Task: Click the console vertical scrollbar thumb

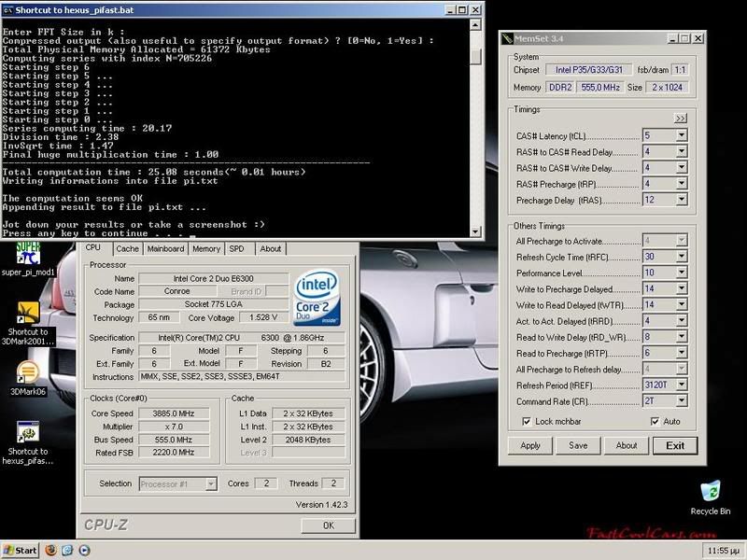Action: [x=475, y=57]
